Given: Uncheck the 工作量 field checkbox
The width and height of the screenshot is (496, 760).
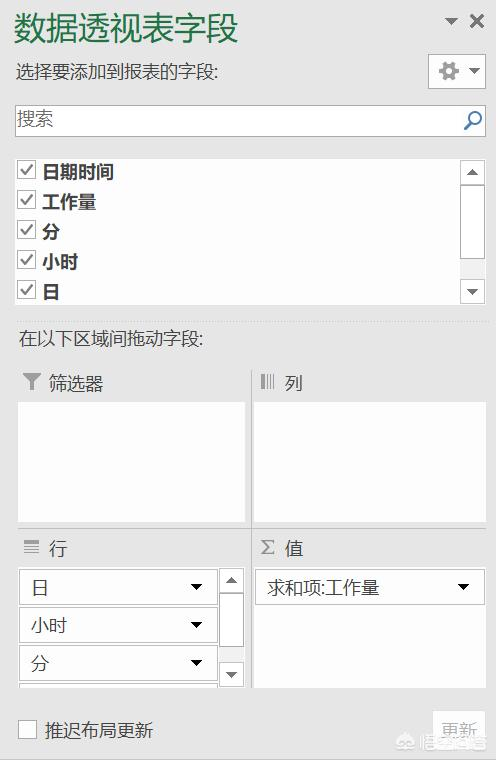Looking at the screenshot, I should [26, 200].
